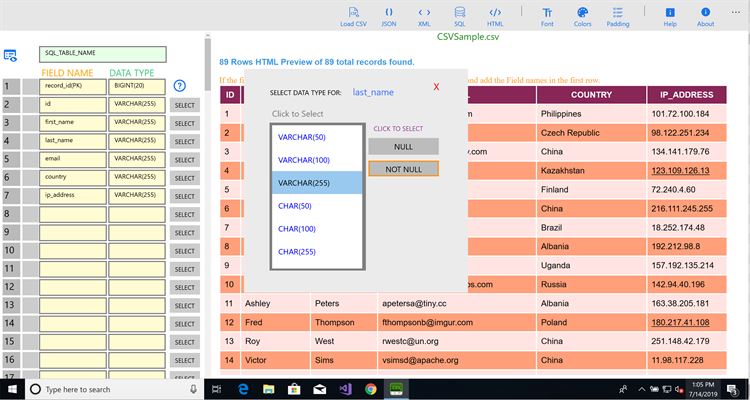Open Google Chrome from the taskbar

point(371,389)
